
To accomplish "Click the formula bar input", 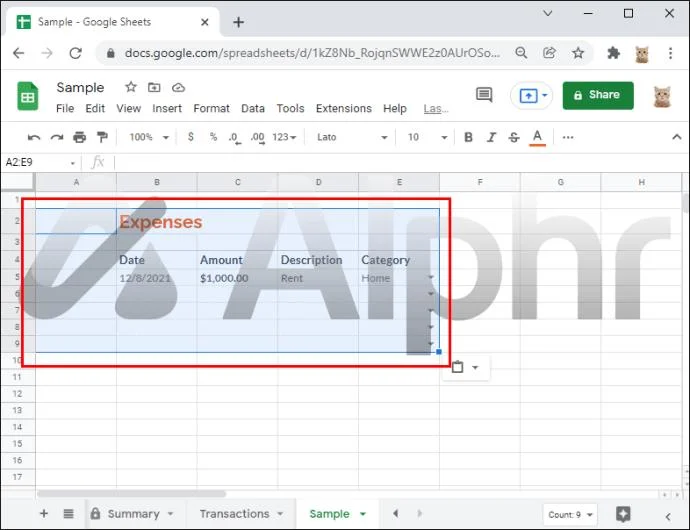I will (x=398, y=162).
